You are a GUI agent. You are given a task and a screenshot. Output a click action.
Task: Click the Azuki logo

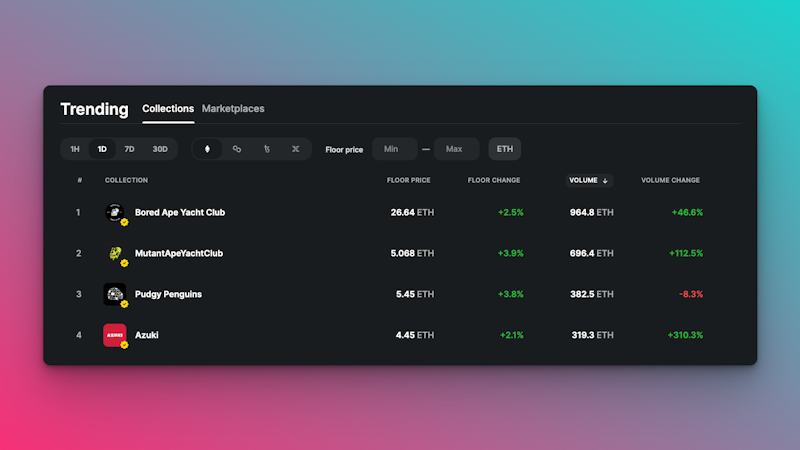115,335
